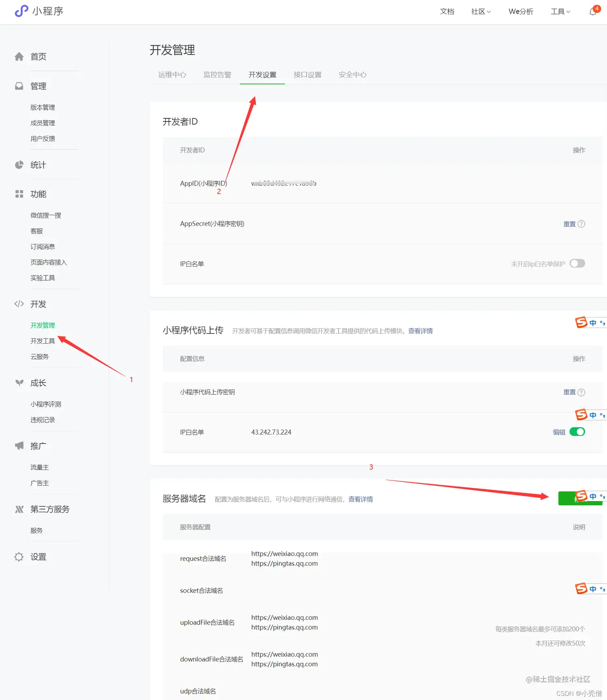607x700 pixels.
Task: Click the home icon beside 首页
Action: 19,57
